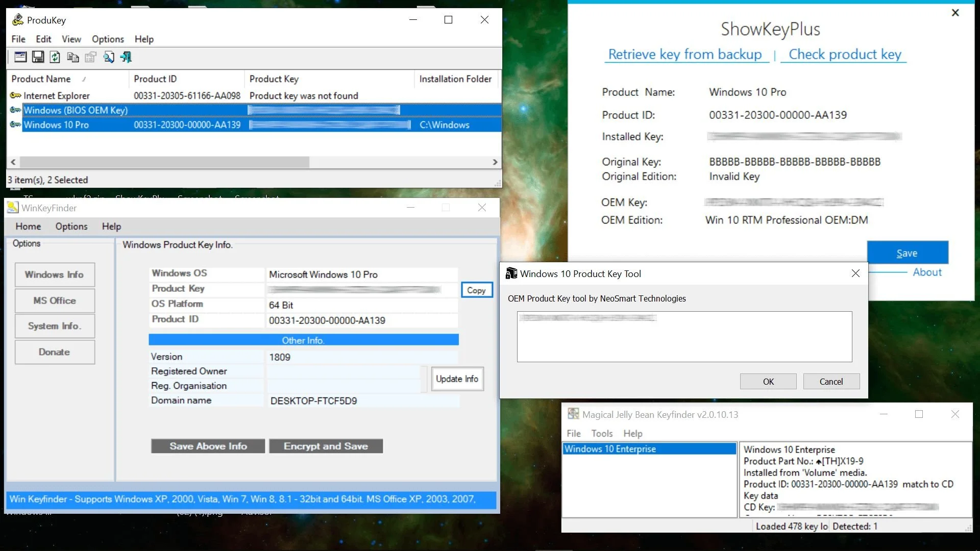980x551 pixels.
Task: Click WinKeyFinder Encrypt and Save button
Action: click(326, 445)
